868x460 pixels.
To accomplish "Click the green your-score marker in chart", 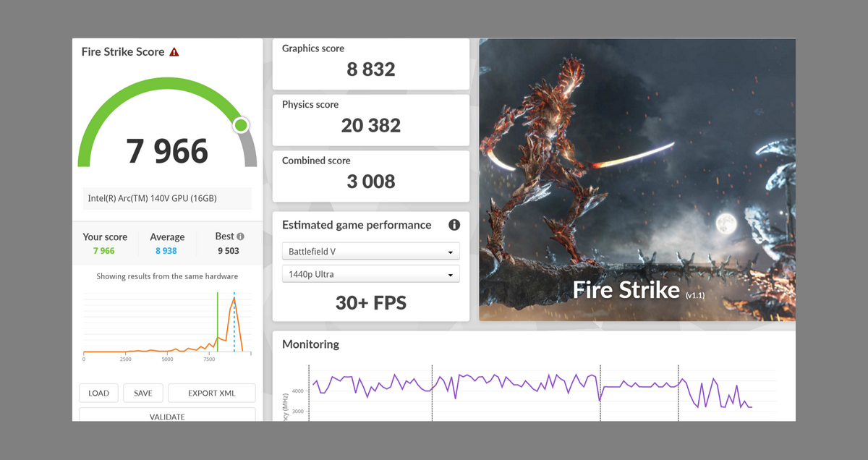I will point(218,322).
